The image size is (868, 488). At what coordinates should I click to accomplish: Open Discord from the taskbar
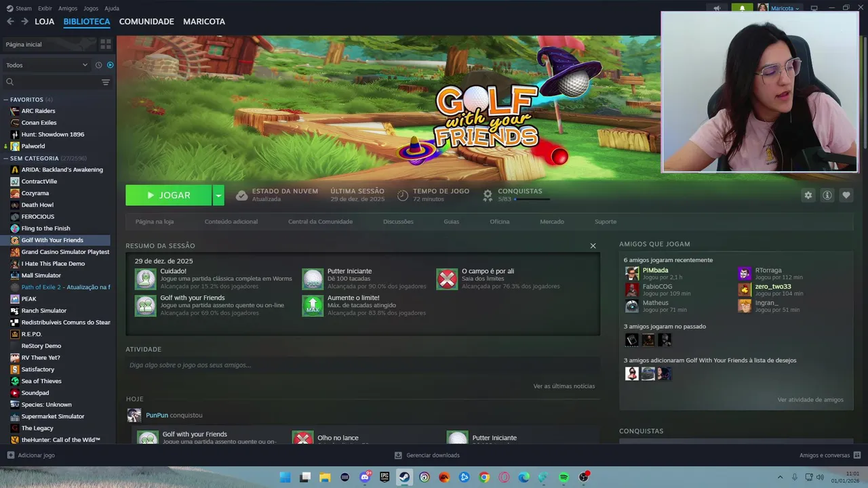click(365, 477)
